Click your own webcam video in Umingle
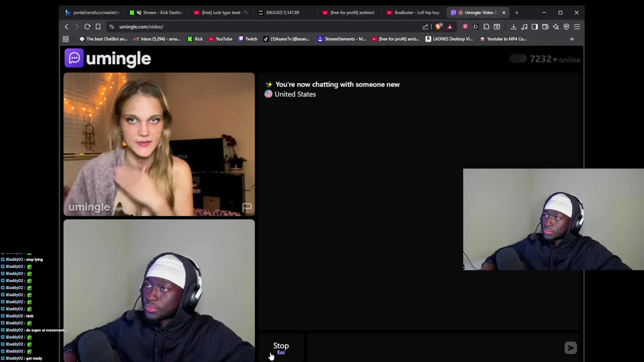 coord(159,291)
